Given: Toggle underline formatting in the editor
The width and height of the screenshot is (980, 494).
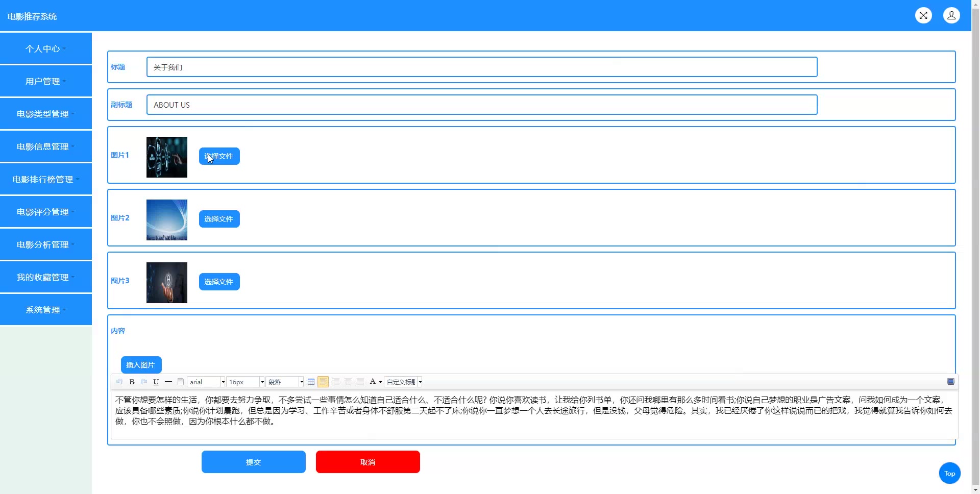Looking at the screenshot, I should (x=156, y=382).
